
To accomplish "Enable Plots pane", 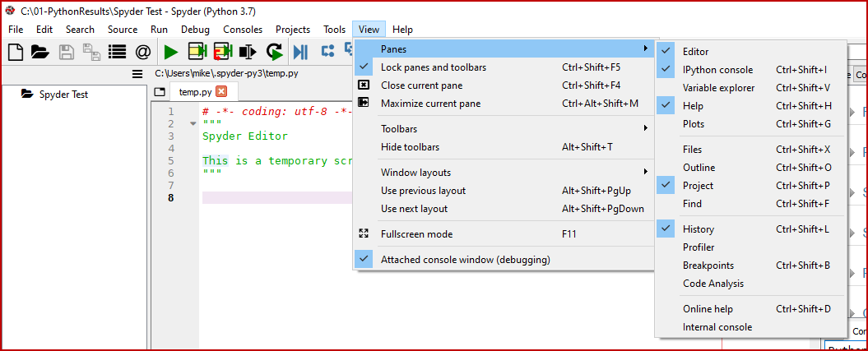I will click(x=750, y=124).
